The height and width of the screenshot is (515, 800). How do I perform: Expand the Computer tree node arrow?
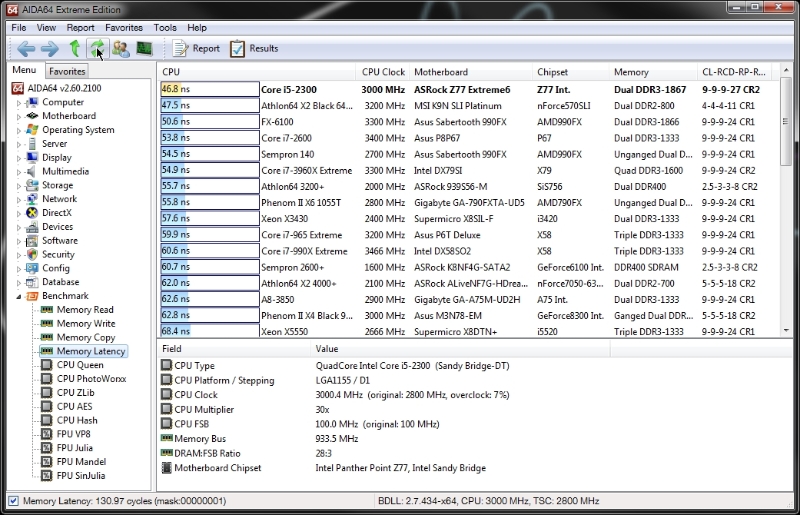[19, 103]
